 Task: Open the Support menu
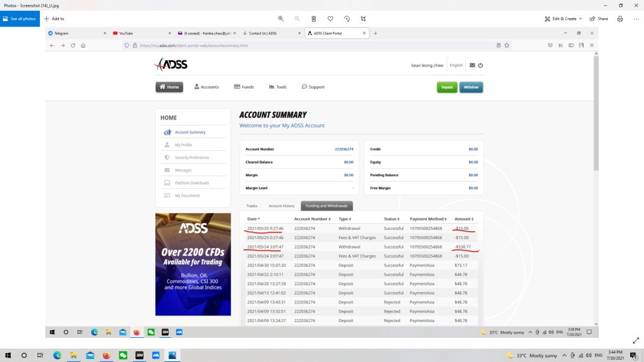313,87
